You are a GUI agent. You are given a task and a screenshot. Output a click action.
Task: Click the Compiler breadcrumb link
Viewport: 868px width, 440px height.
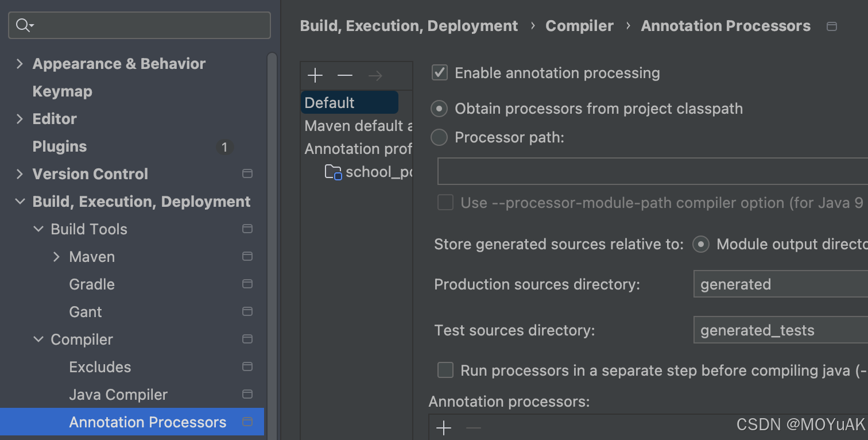click(x=579, y=26)
